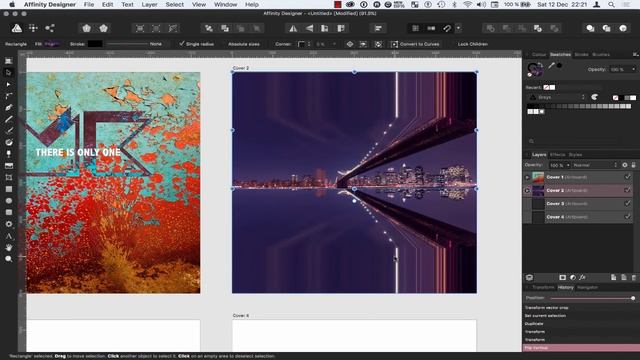Click the Flip Horizontal toolbar icon
Screen dimensions: 640x360
click(x=293, y=28)
